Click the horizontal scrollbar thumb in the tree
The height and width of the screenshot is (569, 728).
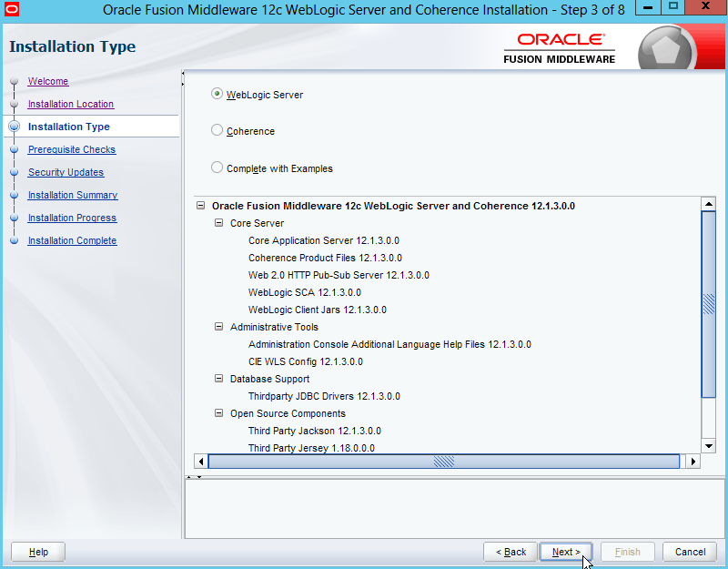click(x=444, y=462)
